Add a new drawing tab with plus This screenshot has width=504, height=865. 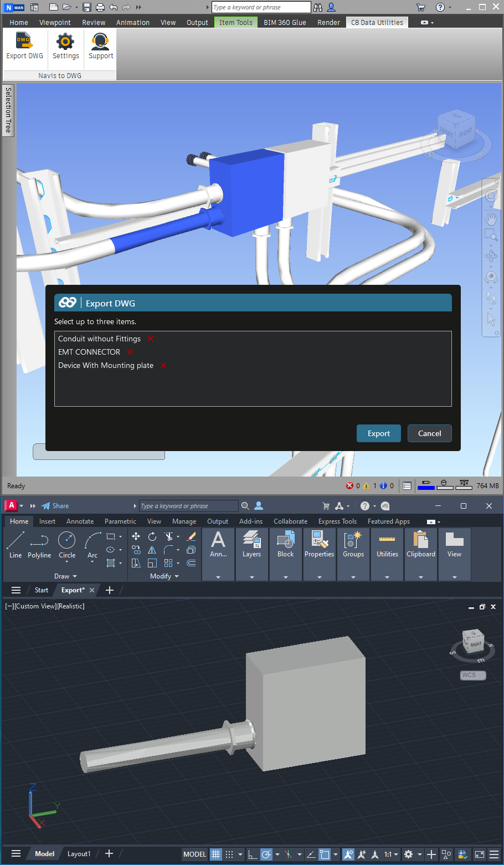click(x=110, y=590)
